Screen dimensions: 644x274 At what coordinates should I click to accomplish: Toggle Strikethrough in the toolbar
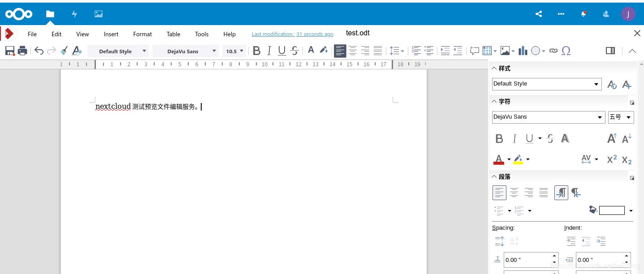point(294,51)
